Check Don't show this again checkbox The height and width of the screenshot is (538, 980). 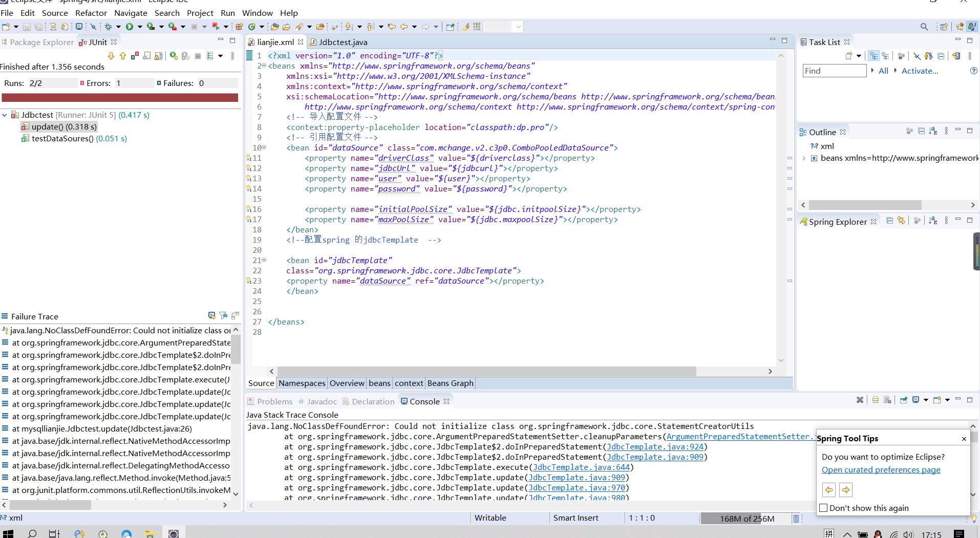pyautogui.click(x=824, y=508)
